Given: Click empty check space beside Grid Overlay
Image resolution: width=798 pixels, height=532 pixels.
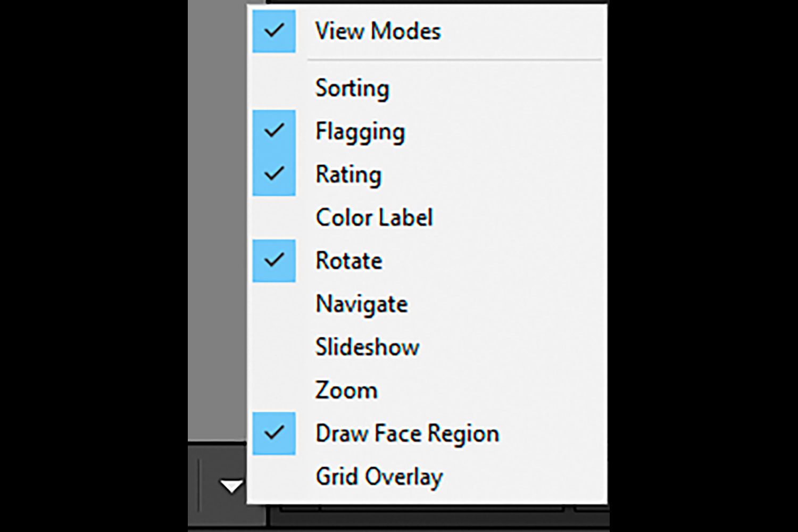Looking at the screenshot, I should coord(274,477).
